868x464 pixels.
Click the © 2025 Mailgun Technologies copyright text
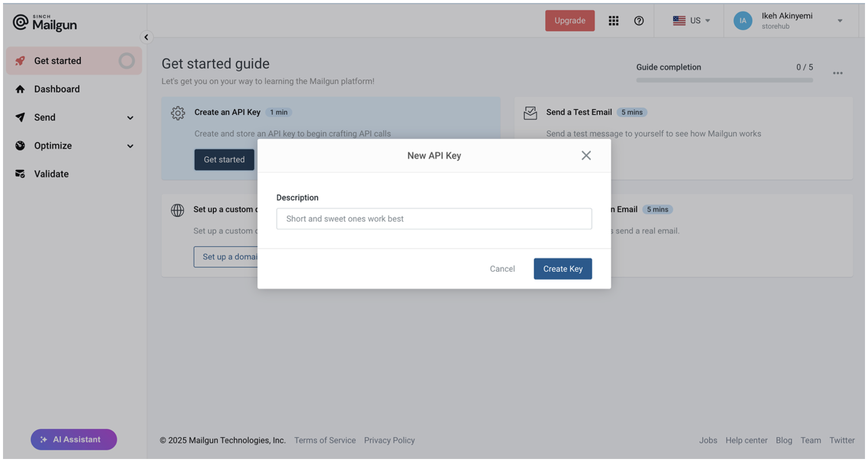[223, 440]
